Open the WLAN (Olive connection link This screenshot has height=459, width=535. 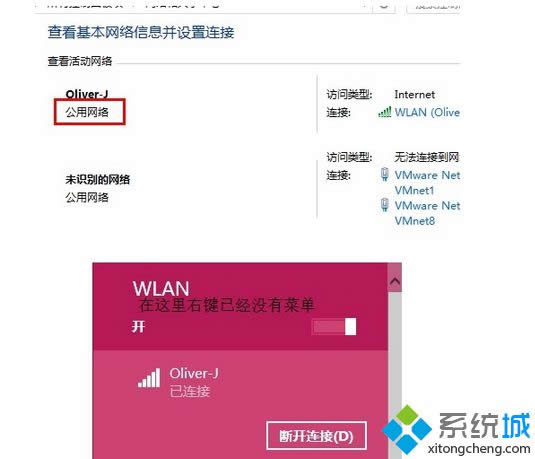coord(427,112)
